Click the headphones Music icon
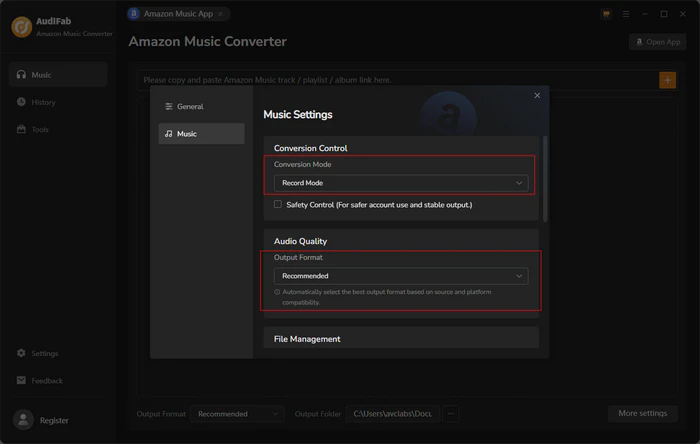This screenshot has width=700, height=444. tap(21, 74)
